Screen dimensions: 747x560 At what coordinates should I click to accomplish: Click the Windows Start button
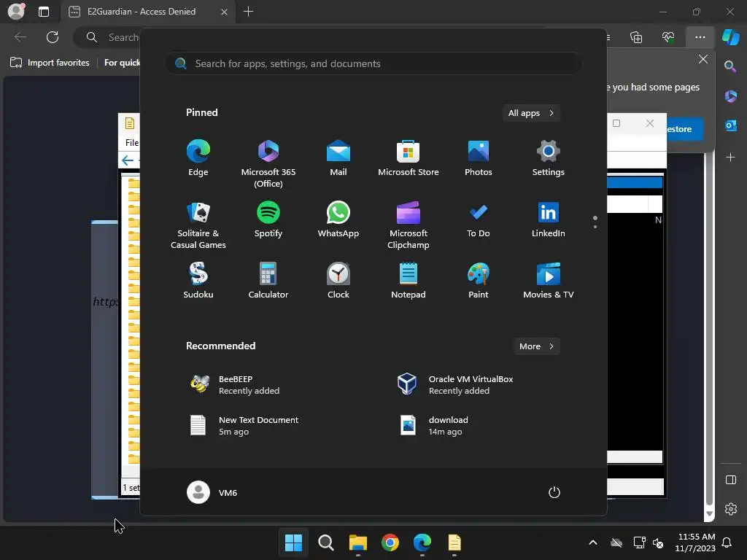pos(293,542)
